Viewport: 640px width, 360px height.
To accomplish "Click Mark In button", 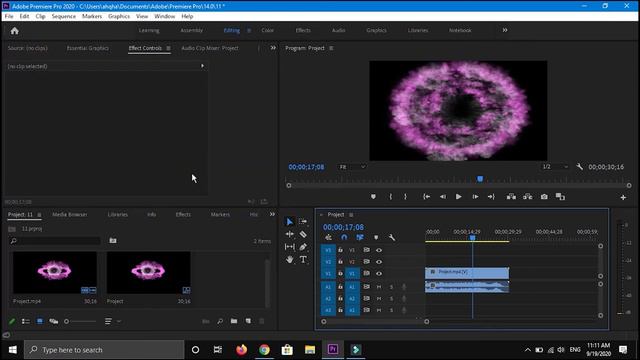I will point(391,197).
